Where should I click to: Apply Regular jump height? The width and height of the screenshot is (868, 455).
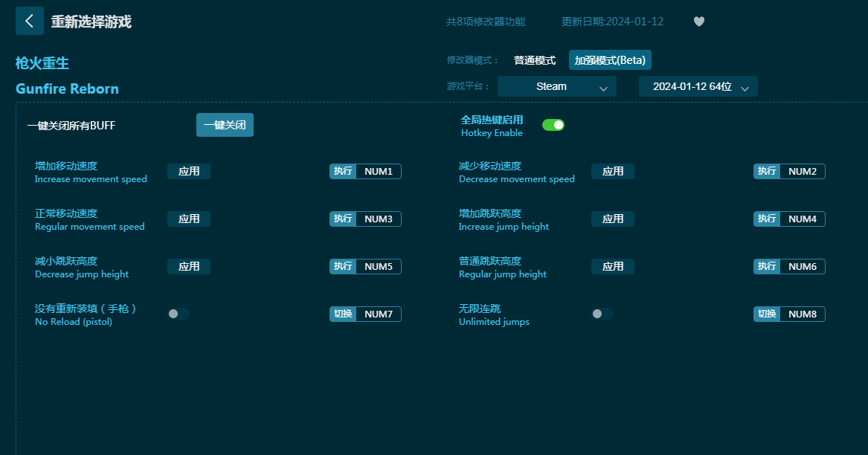613,267
